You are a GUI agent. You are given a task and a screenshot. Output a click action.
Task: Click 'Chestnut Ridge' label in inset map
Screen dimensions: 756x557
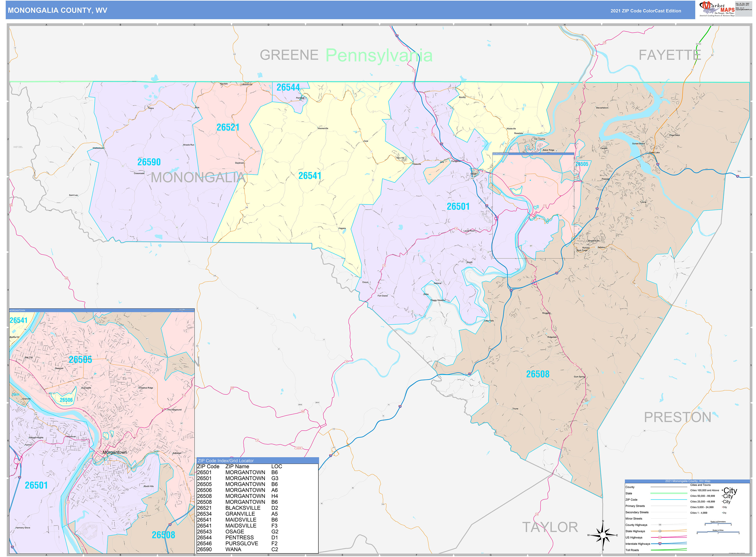click(146, 388)
